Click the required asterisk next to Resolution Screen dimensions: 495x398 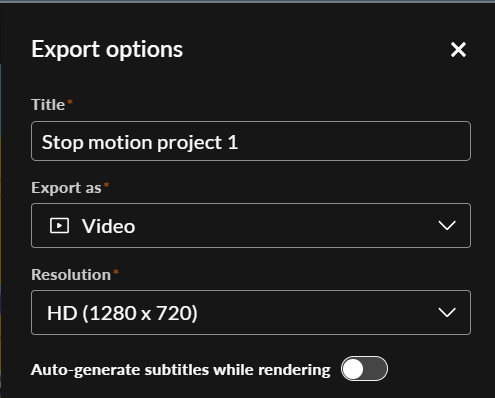[116, 271]
